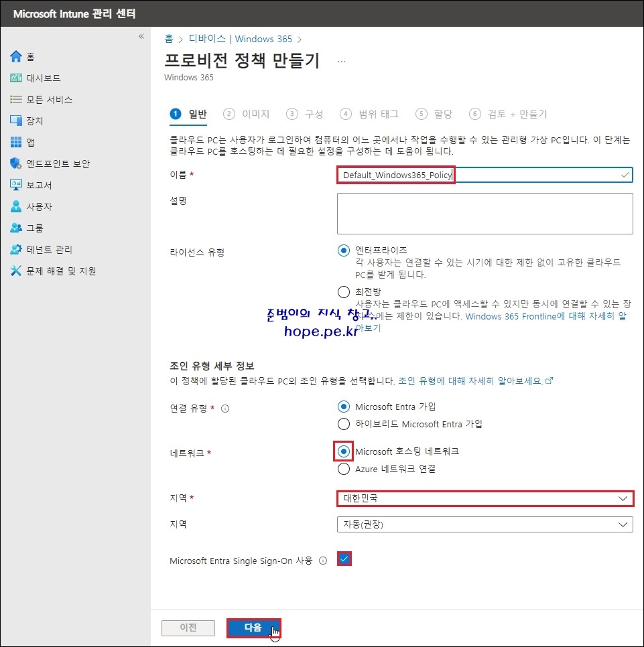This screenshot has height=647, width=644.
Task: Open 엔드포인트 보안 in the sidebar menu
Action: coord(58,164)
